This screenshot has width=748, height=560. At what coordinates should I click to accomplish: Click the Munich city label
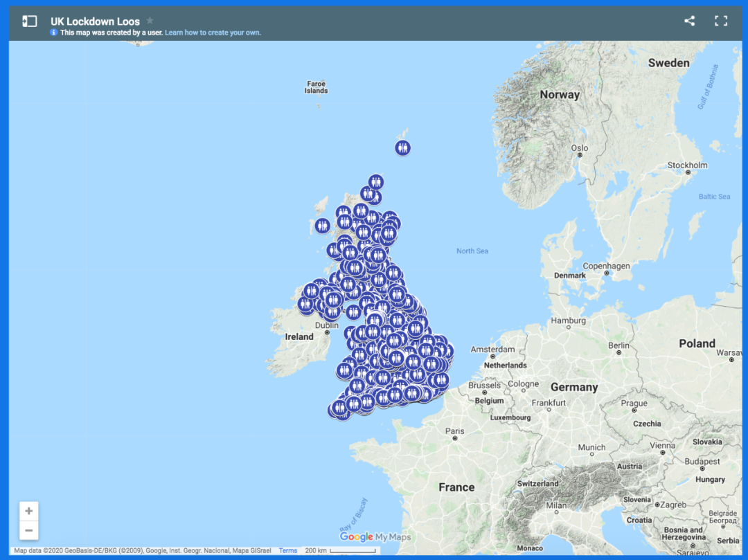point(591,448)
